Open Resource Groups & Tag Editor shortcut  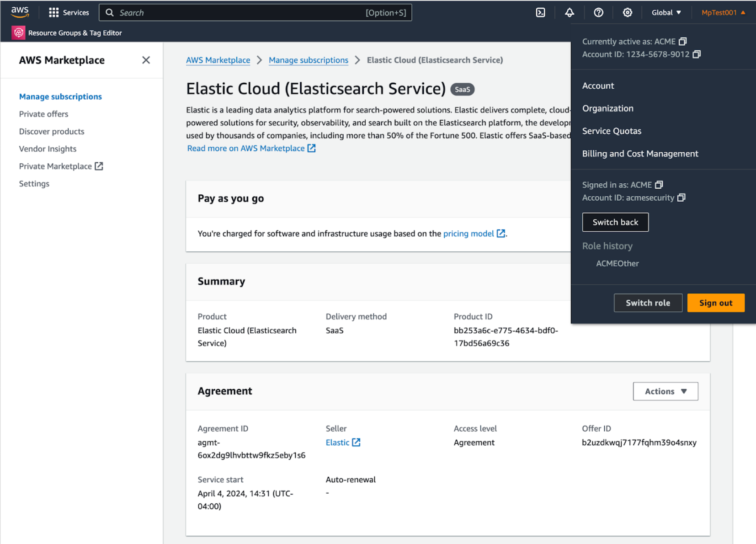[67, 33]
